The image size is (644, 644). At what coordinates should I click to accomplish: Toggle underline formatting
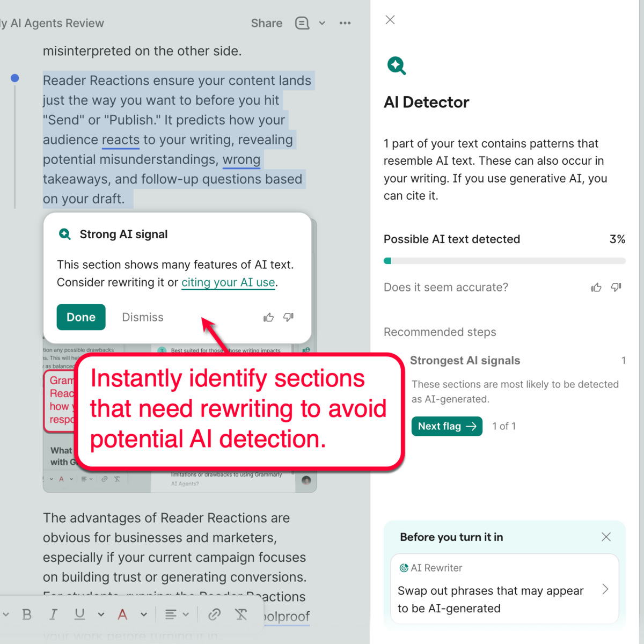tap(79, 614)
